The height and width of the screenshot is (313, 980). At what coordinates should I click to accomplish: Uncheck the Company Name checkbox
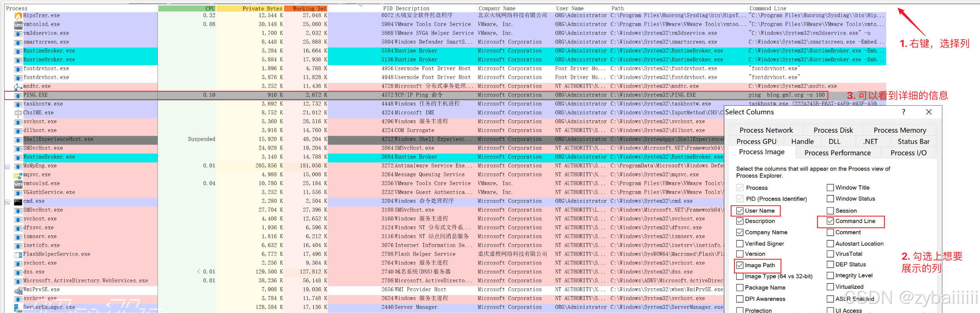pyautogui.click(x=740, y=232)
